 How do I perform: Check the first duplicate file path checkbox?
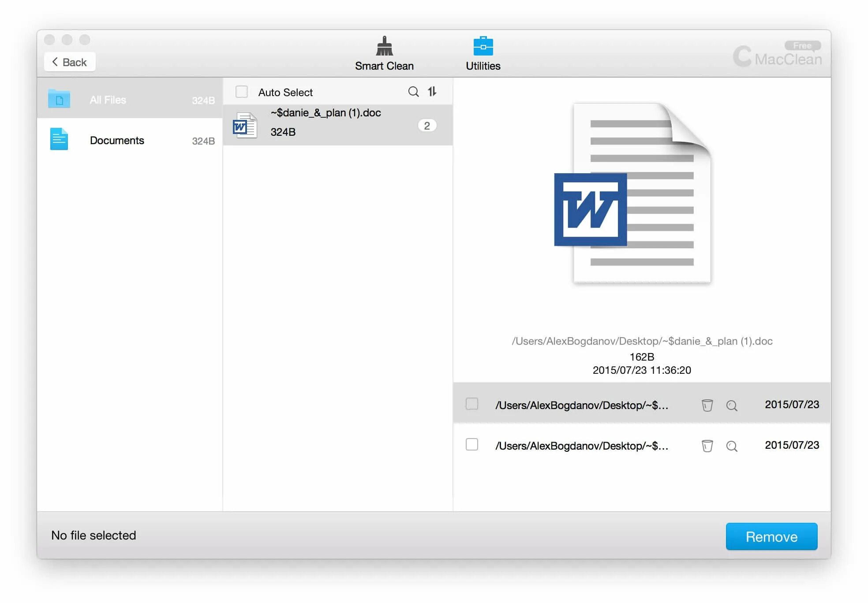pyautogui.click(x=472, y=404)
